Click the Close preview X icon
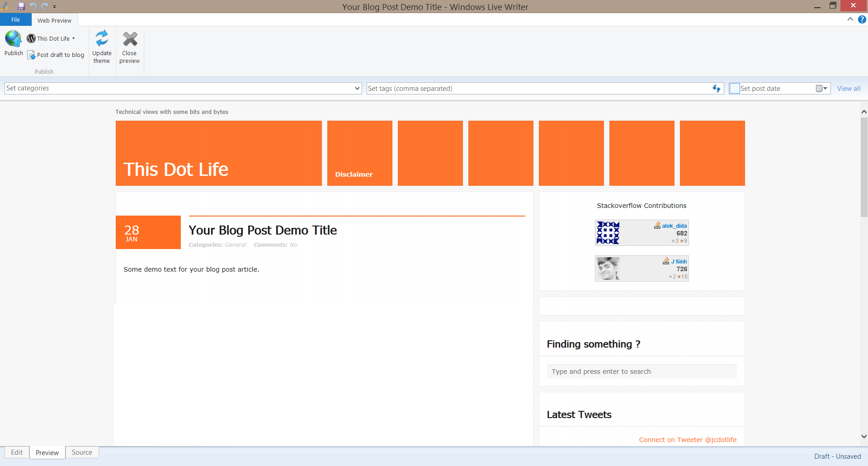The height and width of the screenshot is (466, 868). pyautogui.click(x=130, y=39)
